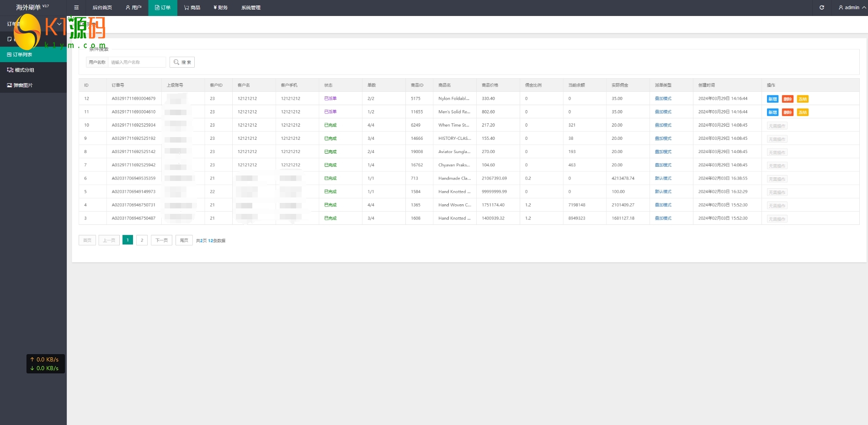868x425 pixels.
Task: Click the refresh icon in top bar
Action: (821, 8)
